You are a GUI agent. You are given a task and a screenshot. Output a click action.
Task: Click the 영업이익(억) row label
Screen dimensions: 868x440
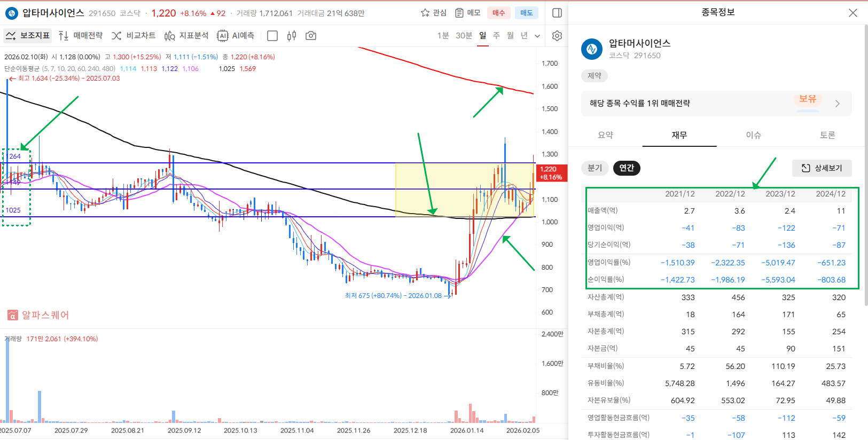(x=606, y=227)
